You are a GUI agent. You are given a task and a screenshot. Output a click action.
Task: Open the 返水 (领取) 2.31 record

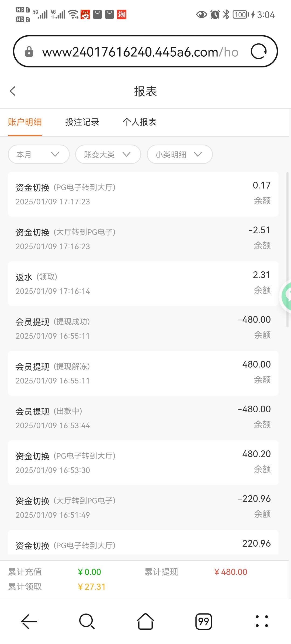[x=143, y=284]
